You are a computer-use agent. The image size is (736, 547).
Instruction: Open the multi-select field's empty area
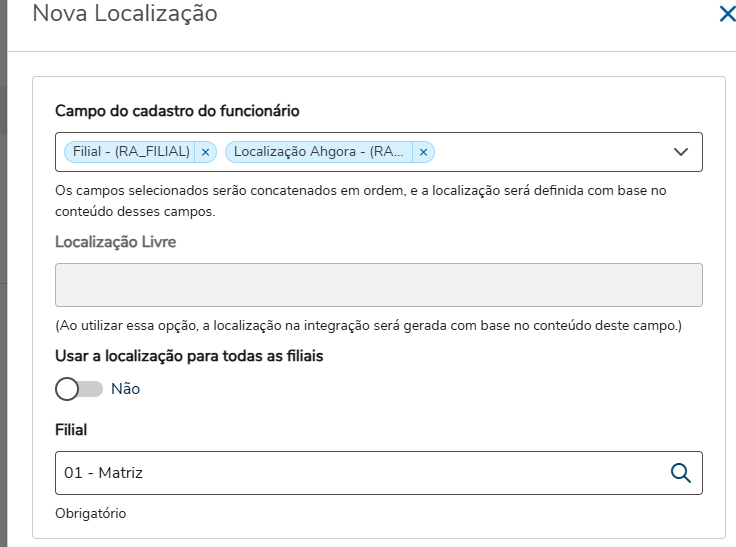click(550, 152)
